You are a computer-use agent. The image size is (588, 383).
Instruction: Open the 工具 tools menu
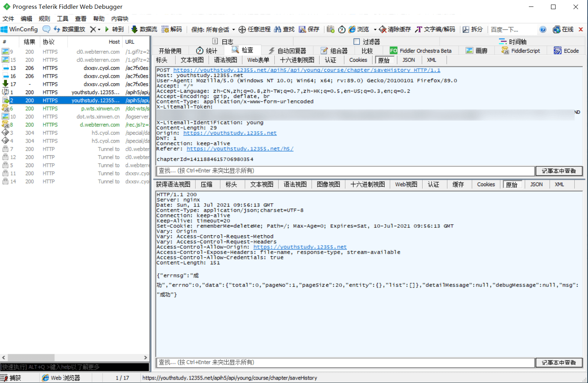tap(63, 19)
